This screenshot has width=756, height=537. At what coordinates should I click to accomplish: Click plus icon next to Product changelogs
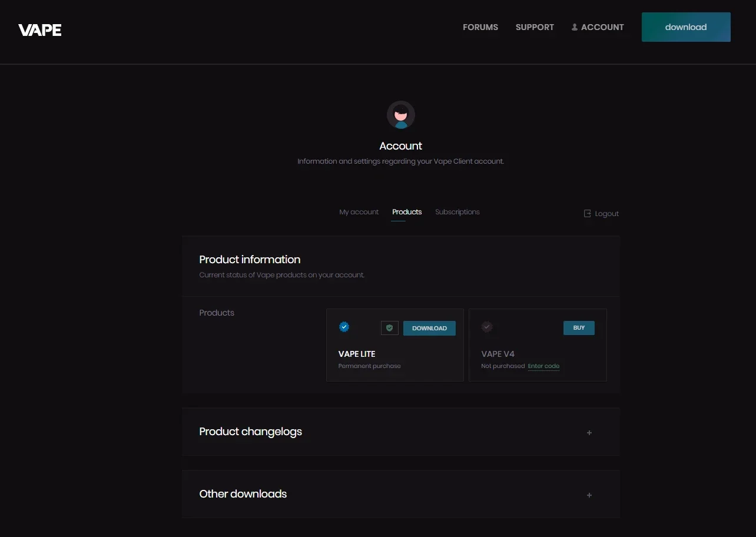pyautogui.click(x=589, y=433)
